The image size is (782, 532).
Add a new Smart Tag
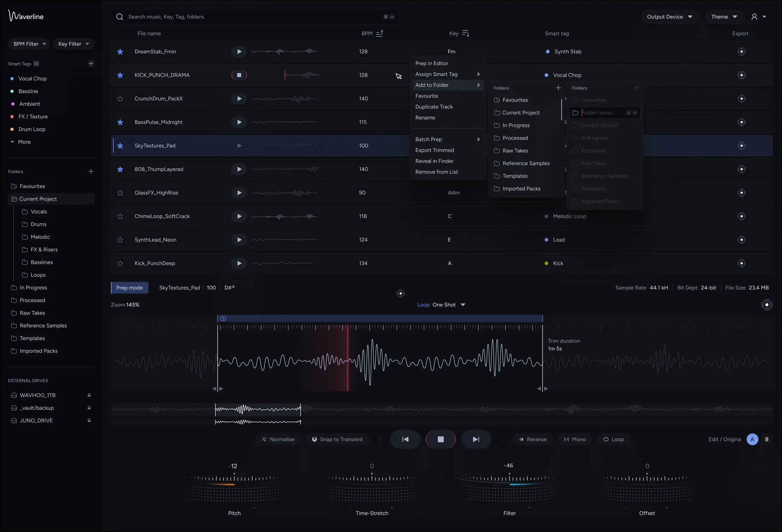(91, 63)
